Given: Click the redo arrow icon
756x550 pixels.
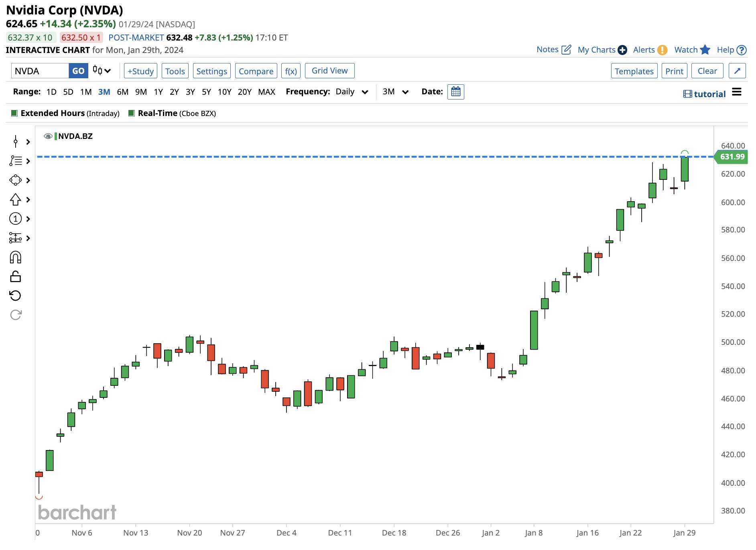Looking at the screenshot, I should point(16,315).
